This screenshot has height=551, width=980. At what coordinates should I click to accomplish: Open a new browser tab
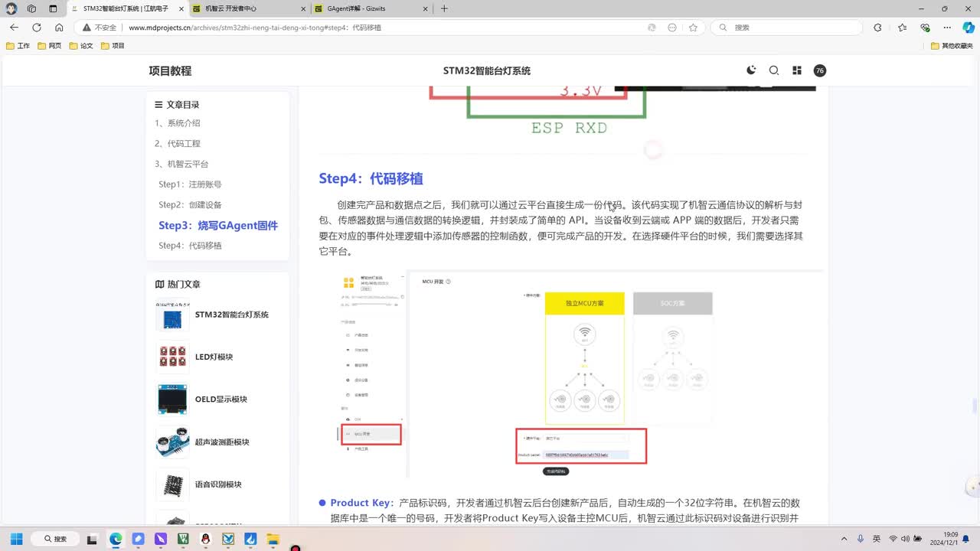(x=444, y=8)
